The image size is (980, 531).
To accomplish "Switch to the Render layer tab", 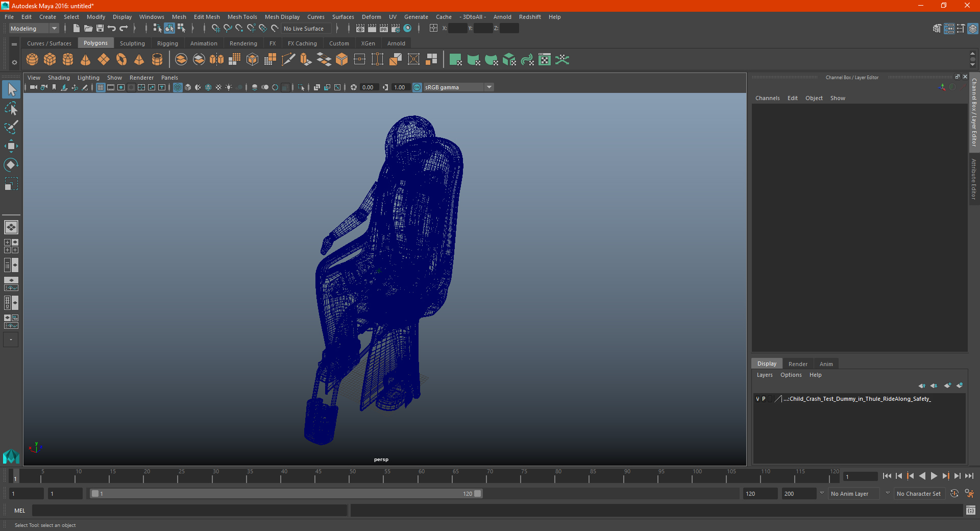I will coord(798,364).
